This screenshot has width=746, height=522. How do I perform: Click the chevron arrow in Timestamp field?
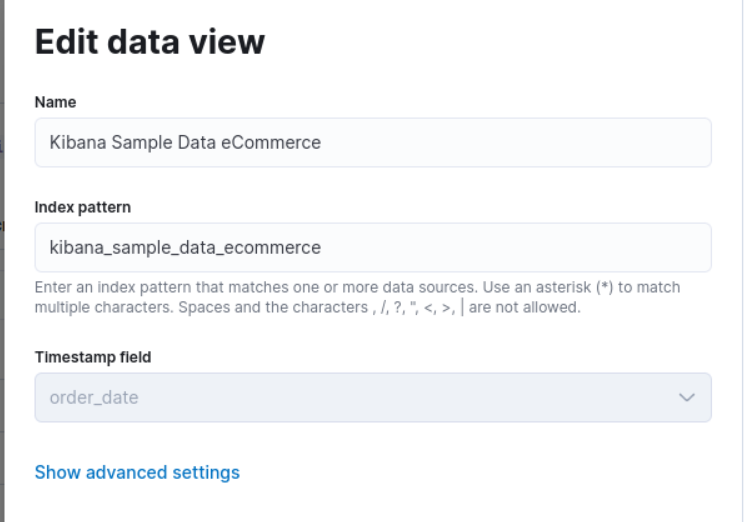[686, 397]
